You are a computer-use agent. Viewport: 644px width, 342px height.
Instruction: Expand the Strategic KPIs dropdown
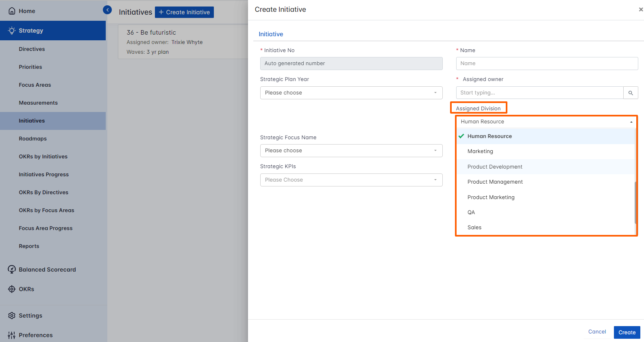(351, 180)
